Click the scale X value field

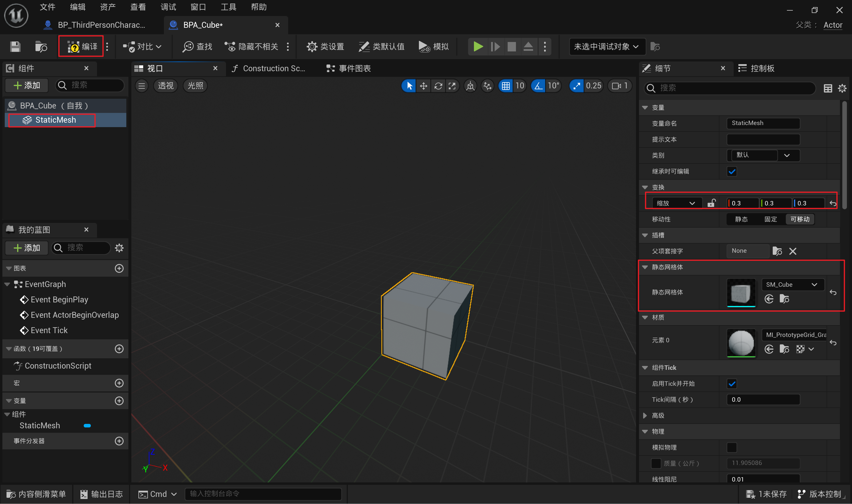tap(743, 203)
